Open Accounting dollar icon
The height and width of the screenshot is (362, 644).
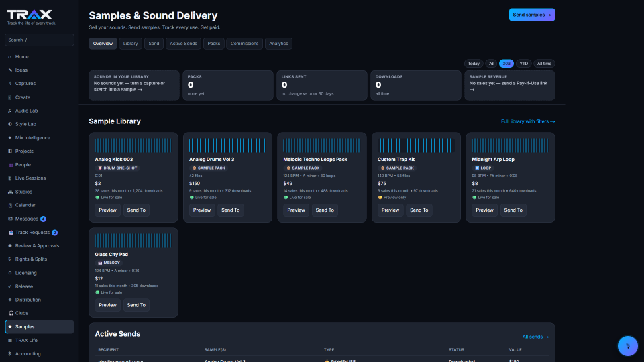(x=10, y=354)
